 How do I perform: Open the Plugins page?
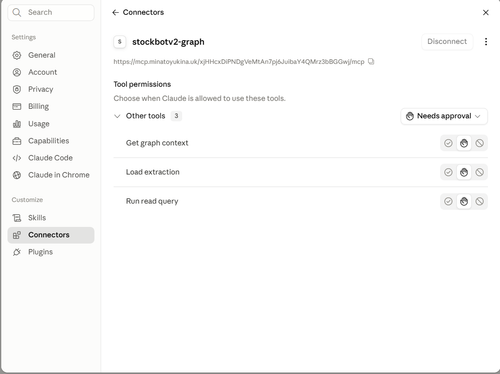[51, 252]
